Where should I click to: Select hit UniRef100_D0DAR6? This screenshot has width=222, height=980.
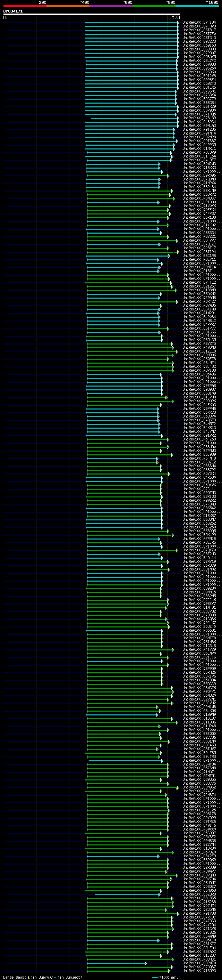point(199,401)
